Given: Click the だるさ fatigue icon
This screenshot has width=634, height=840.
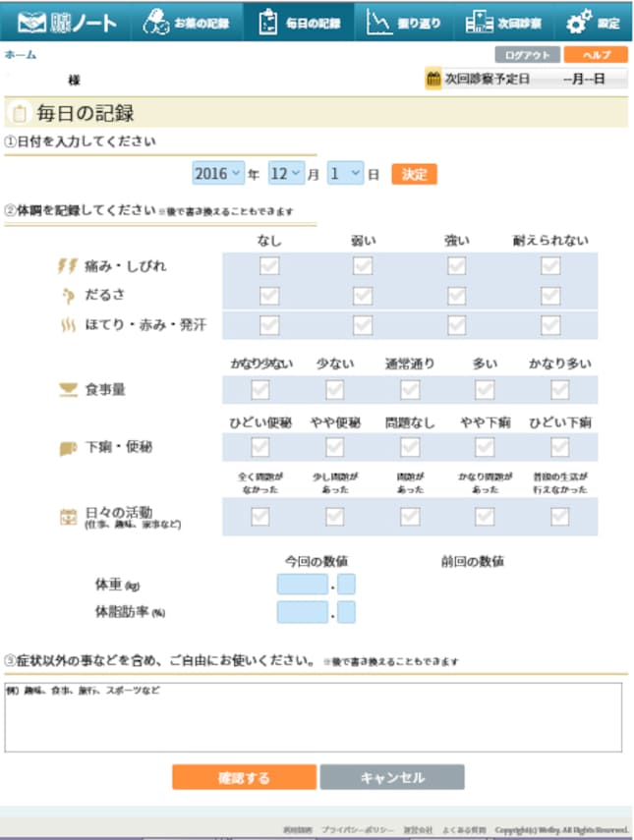Looking at the screenshot, I should tap(68, 295).
